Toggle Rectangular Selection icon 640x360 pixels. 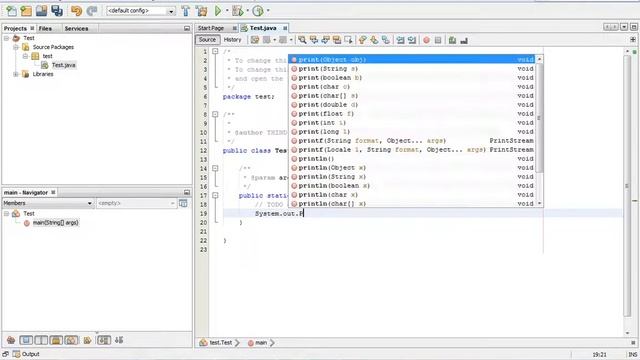pos(348,40)
